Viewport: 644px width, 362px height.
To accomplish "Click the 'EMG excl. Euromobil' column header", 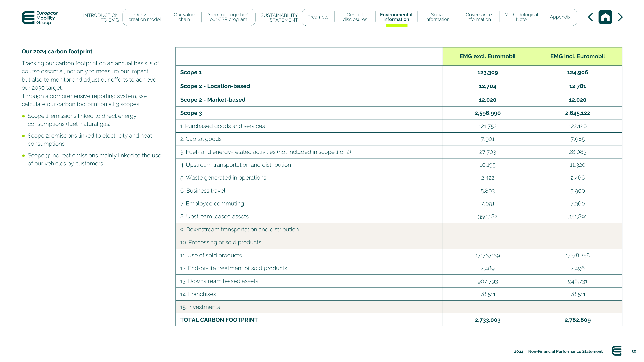I will click(488, 56).
